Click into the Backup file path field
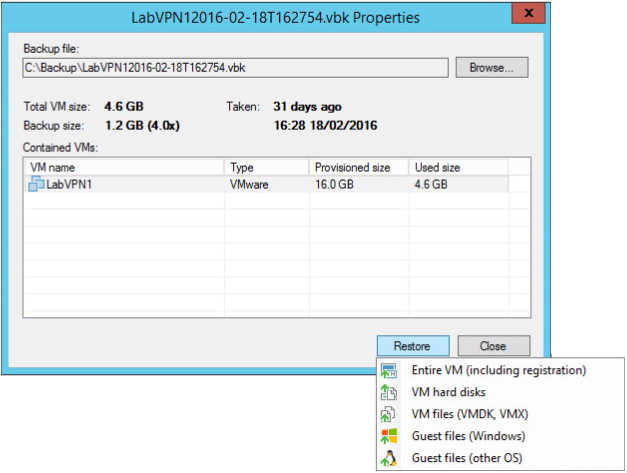 tap(236, 68)
